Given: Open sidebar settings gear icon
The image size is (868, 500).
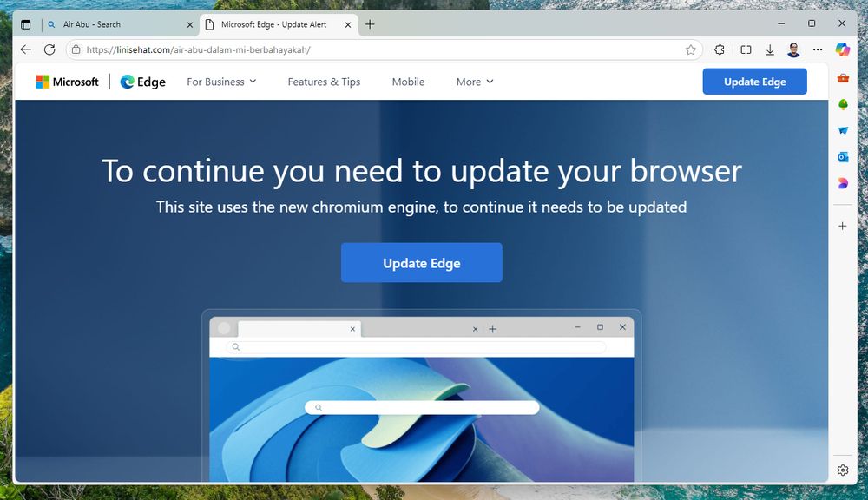Looking at the screenshot, I should point(843,470).
